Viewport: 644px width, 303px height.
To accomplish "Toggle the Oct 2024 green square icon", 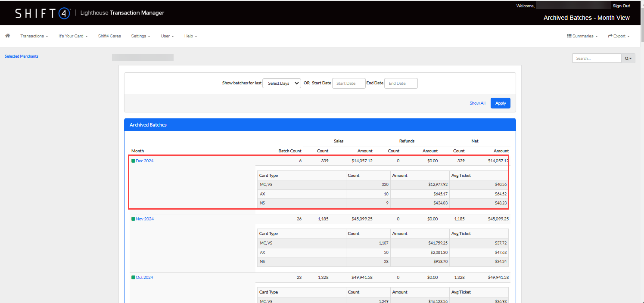I will coord(133,278).
